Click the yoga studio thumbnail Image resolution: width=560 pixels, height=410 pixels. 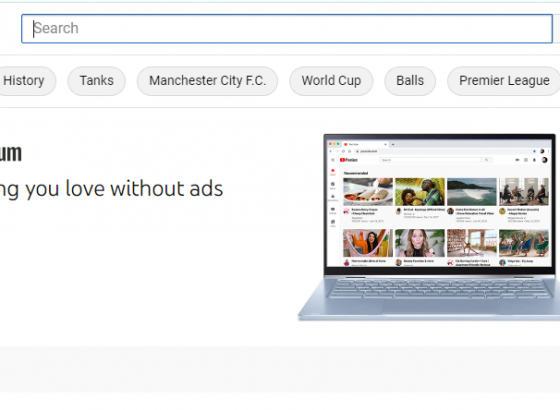pyautogui.click(x=472, y=243)
